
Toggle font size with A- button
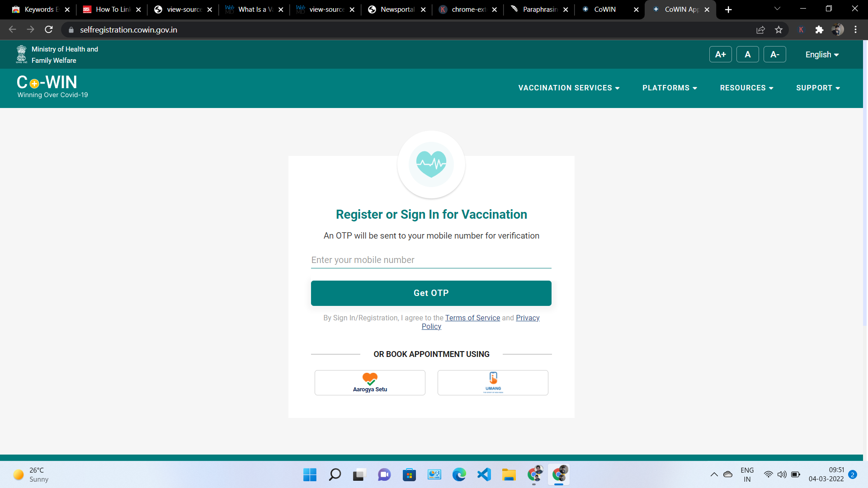coord(775,54)
